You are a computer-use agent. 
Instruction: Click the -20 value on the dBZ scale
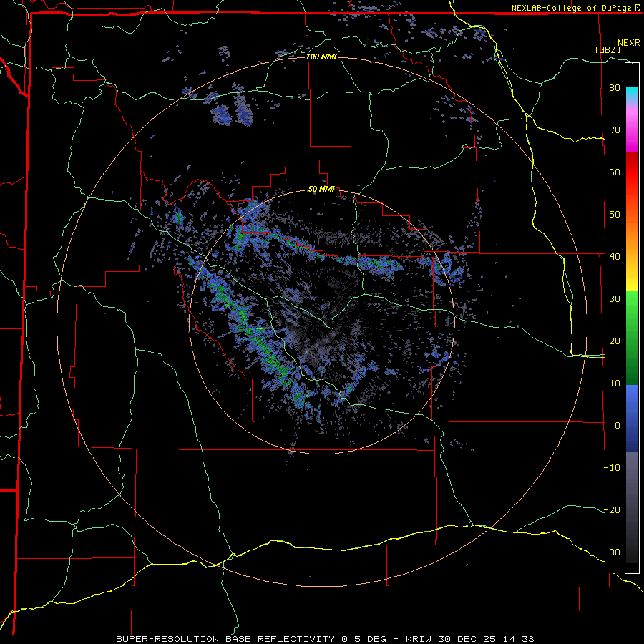(x=612, y=509)
